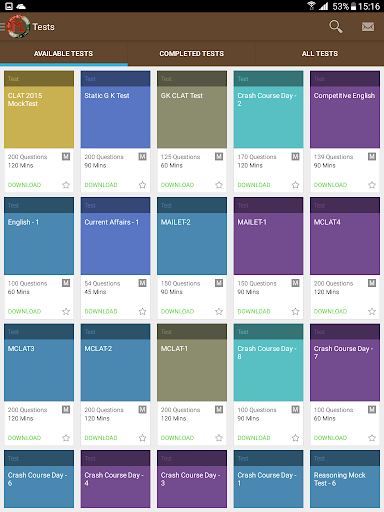384x512 pixels.
Task: Star the Crash Course Day - 7 test
Action: click(x=372, y=438)
